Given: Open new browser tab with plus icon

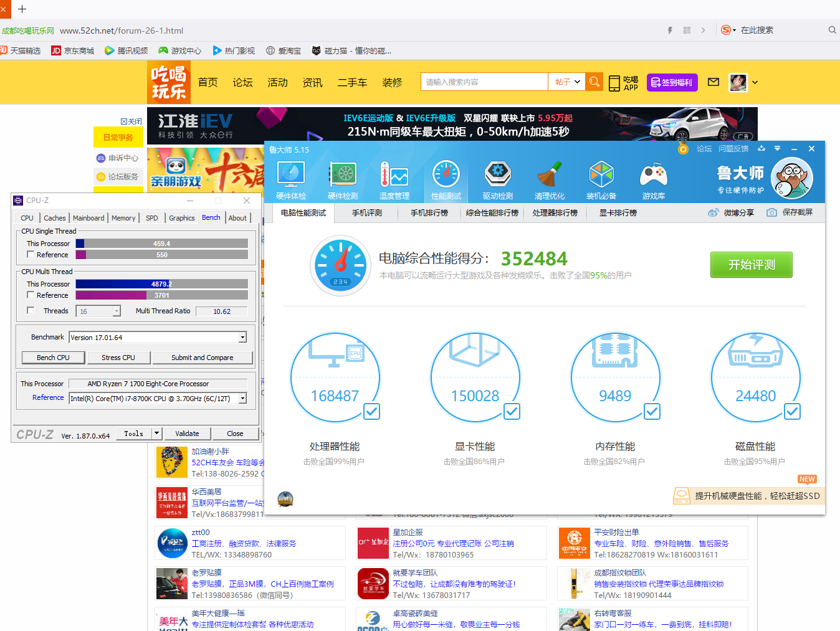Looking at the screenshot, I should point(22,9).
